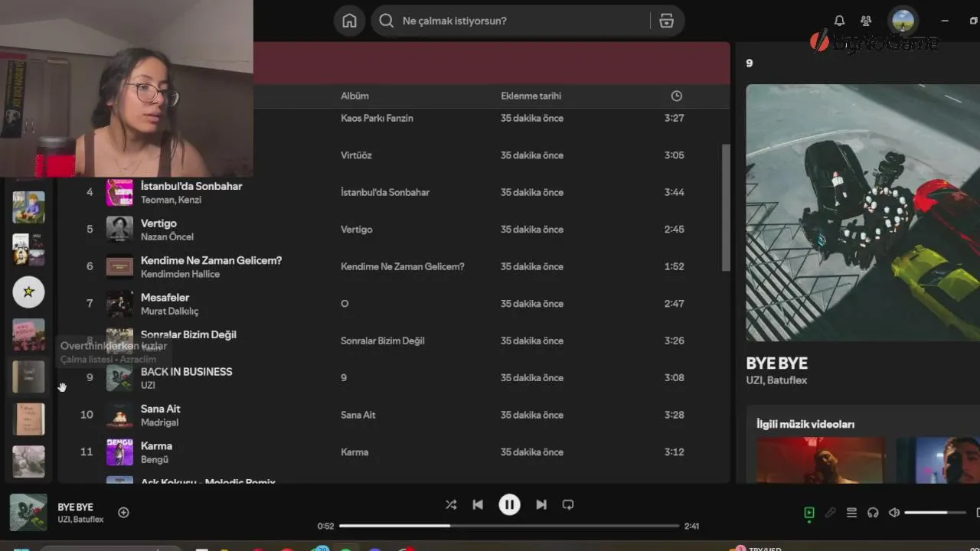Image resolution: width=980 pixels, height=551 pixels.
Task: Click the 9 header in right panel
Action: pos(750,64)
